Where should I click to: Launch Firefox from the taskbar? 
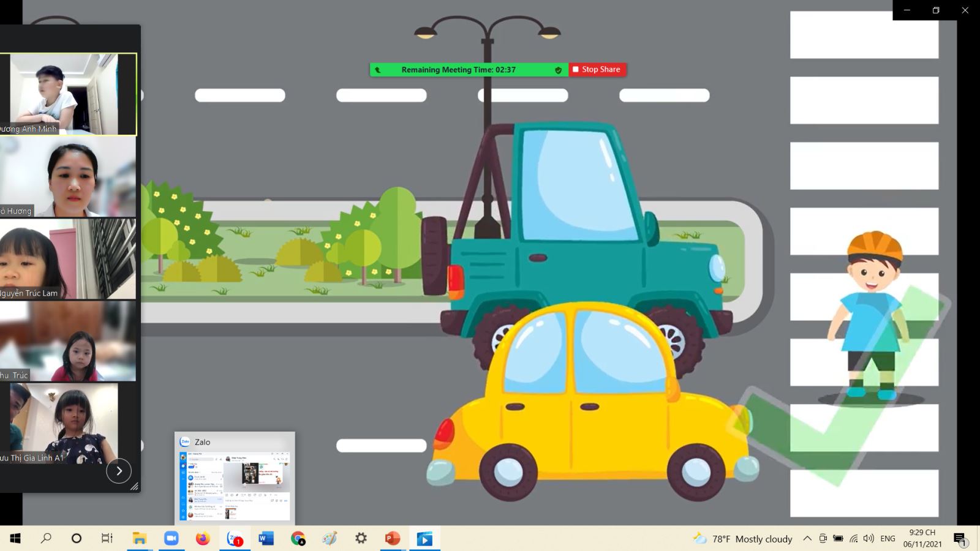pyautogui.click(x=203, y=539)
